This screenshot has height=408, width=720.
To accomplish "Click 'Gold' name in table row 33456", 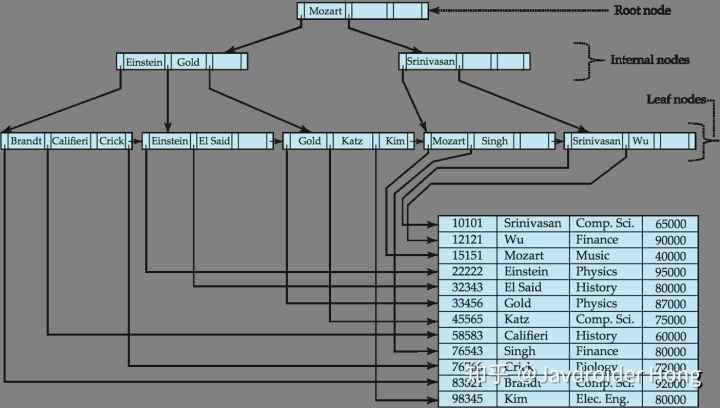I will [x=518, y=303].
